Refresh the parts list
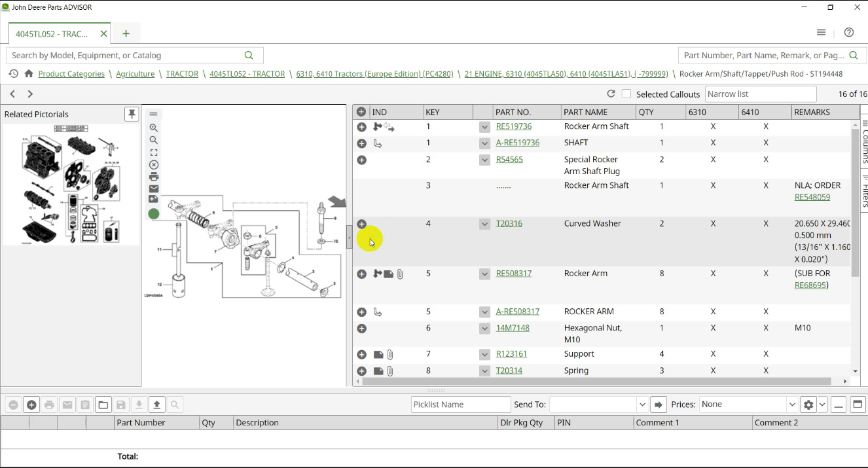This screenshot has height=468, width=868. [611, 94]
